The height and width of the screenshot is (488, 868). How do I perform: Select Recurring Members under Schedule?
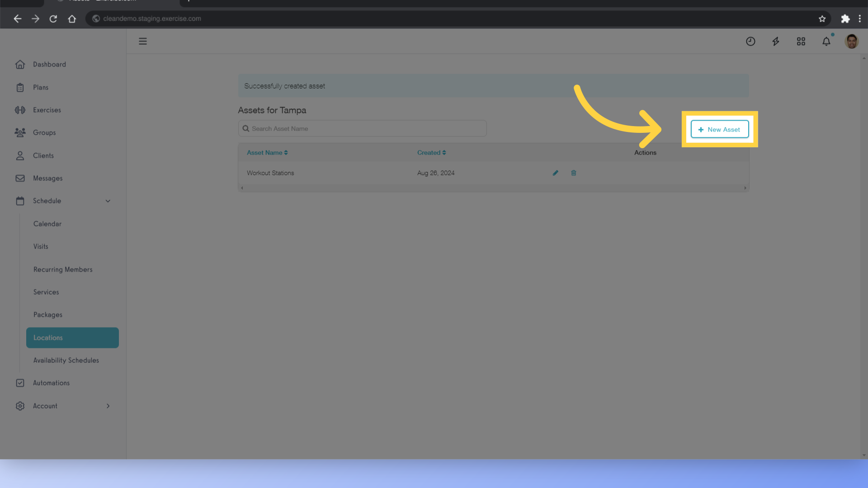62,269
